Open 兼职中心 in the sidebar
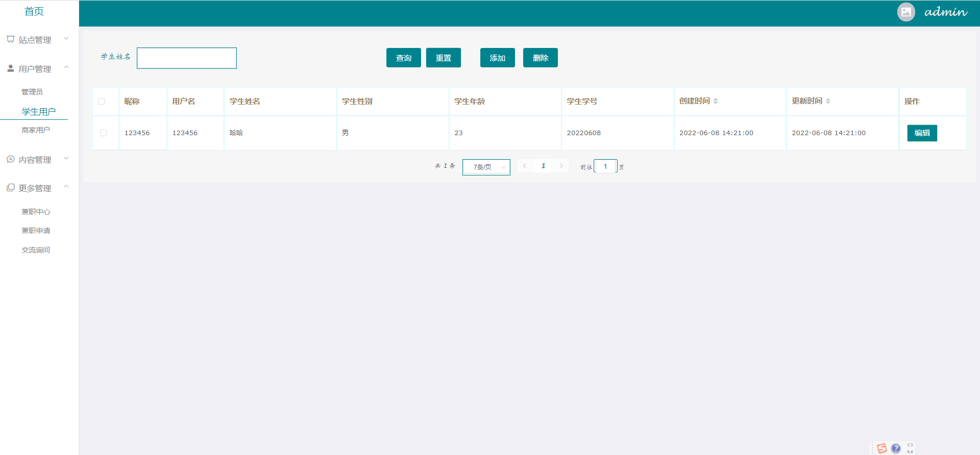The width and height of the screenshot is (980, 455). (x=36, y=212)
